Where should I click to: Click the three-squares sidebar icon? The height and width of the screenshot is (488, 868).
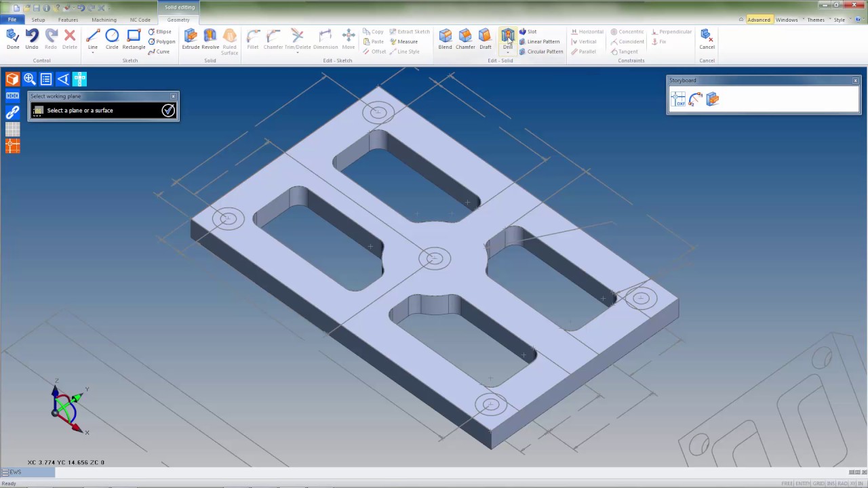click(x=12, y=96)
